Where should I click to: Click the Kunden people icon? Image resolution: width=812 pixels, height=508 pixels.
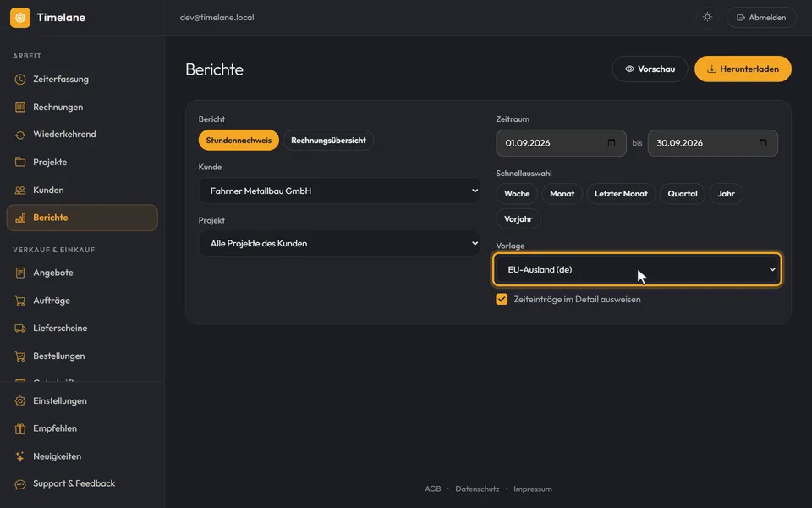tap(20, 190)
